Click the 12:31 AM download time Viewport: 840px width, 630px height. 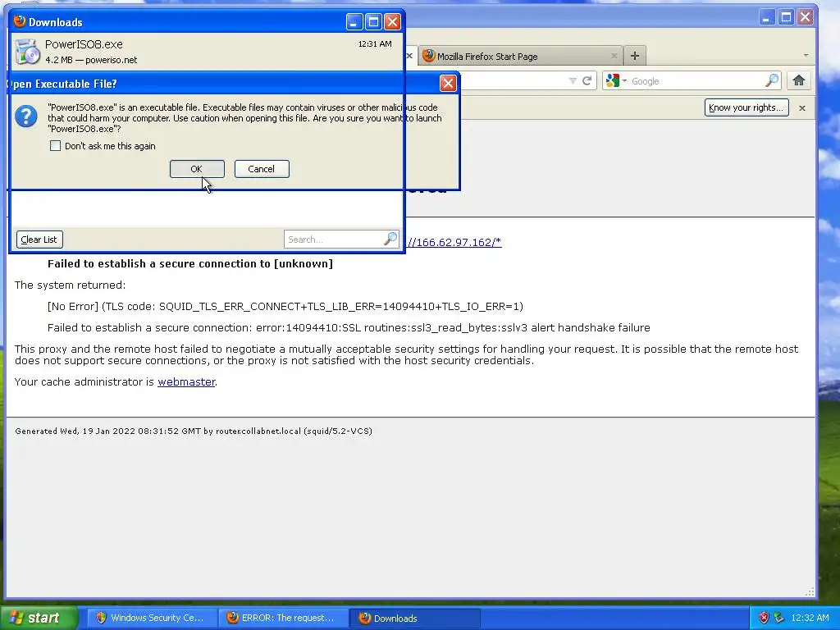pyautogui.click(x=374, y=44)
